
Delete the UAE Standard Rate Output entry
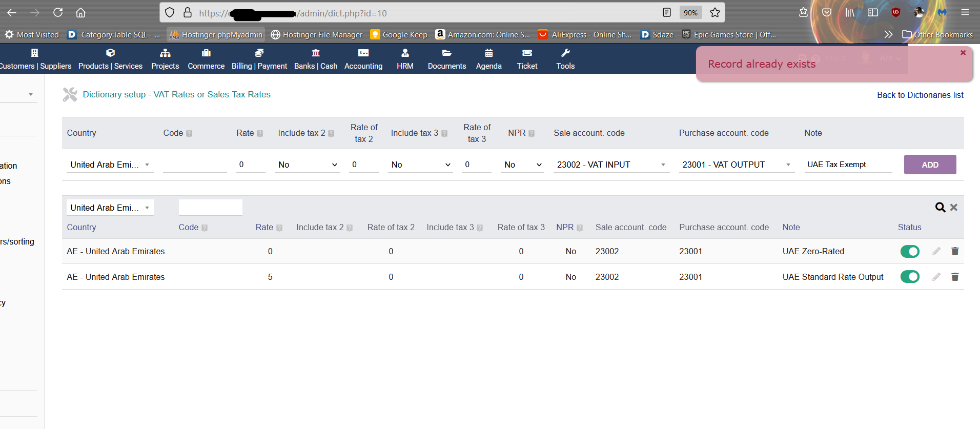click(x=955, y=277)
